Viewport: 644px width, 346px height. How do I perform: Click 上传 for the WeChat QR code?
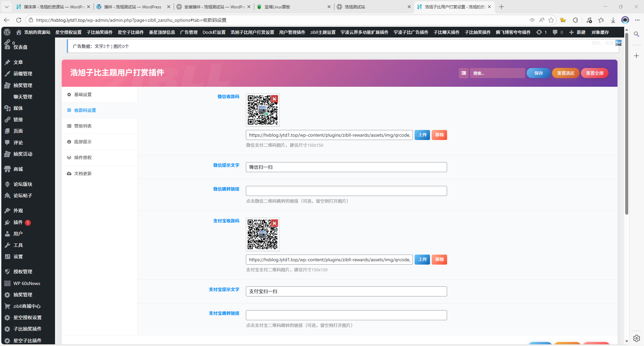[x=422, y=135]
